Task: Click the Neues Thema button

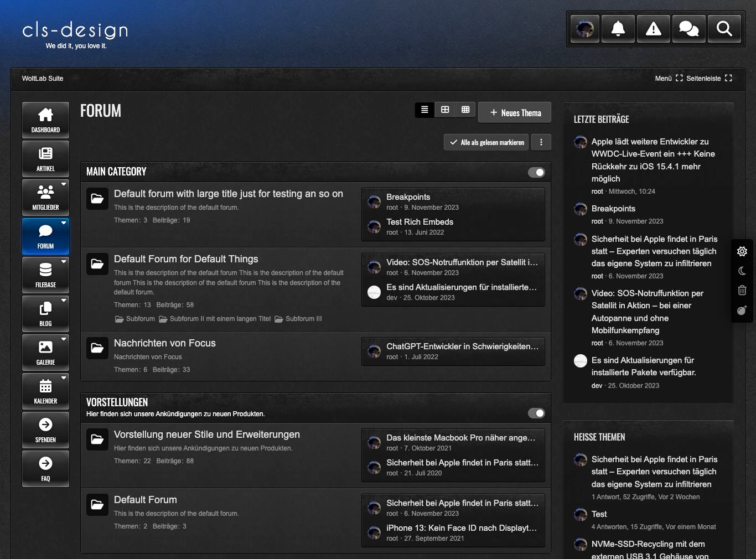Action: click(x=515, y=113)
